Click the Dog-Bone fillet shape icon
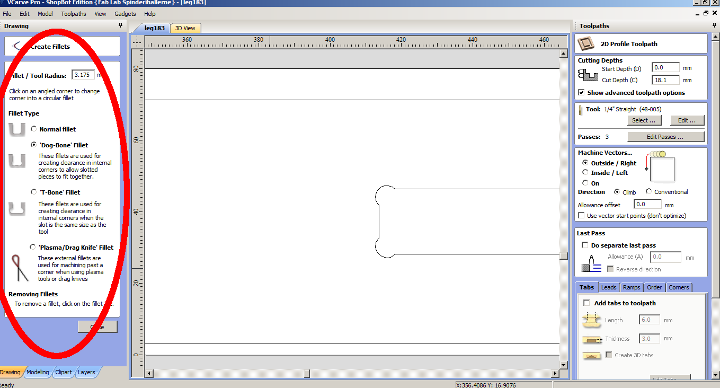Image resolution: width=720 pixels, height=388 pixels. [x=17, y=161]
